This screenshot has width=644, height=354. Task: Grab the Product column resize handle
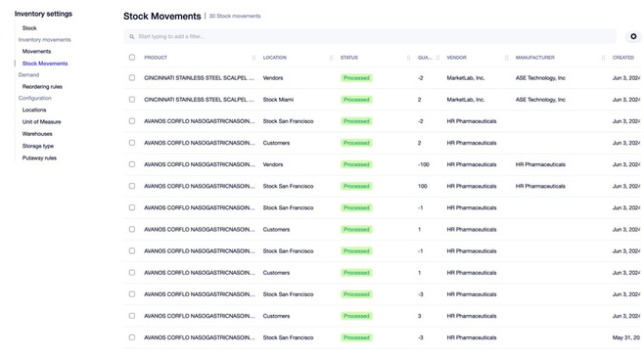click(x=253, y=58)
